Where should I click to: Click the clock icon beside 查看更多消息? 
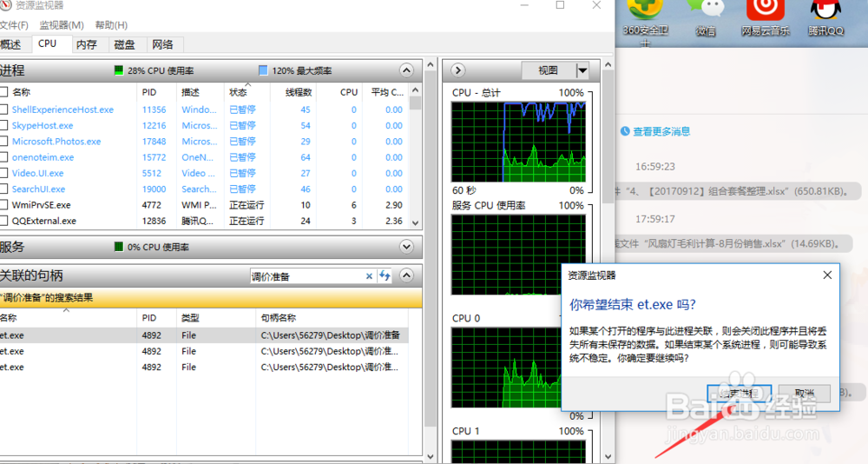pos(625,131)
